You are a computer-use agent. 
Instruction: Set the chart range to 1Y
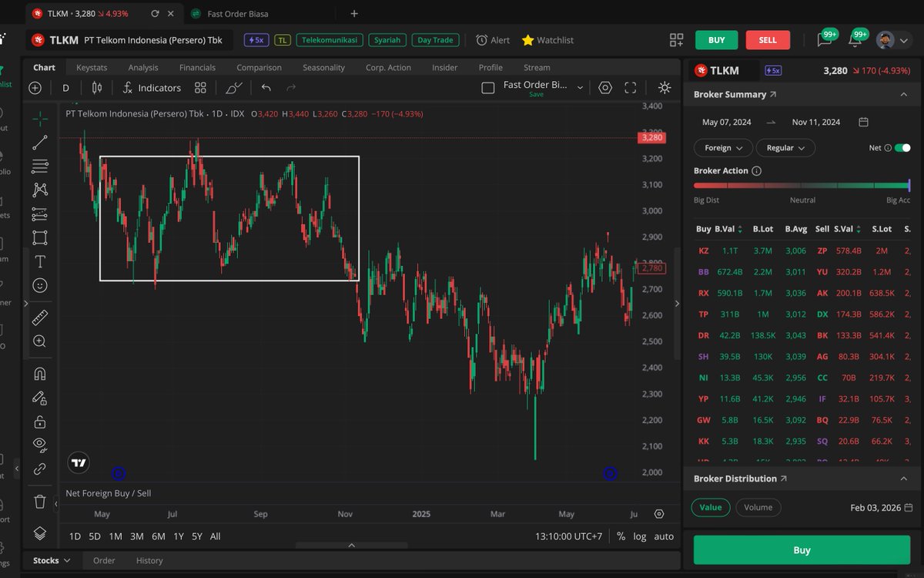tap(179, 536)
